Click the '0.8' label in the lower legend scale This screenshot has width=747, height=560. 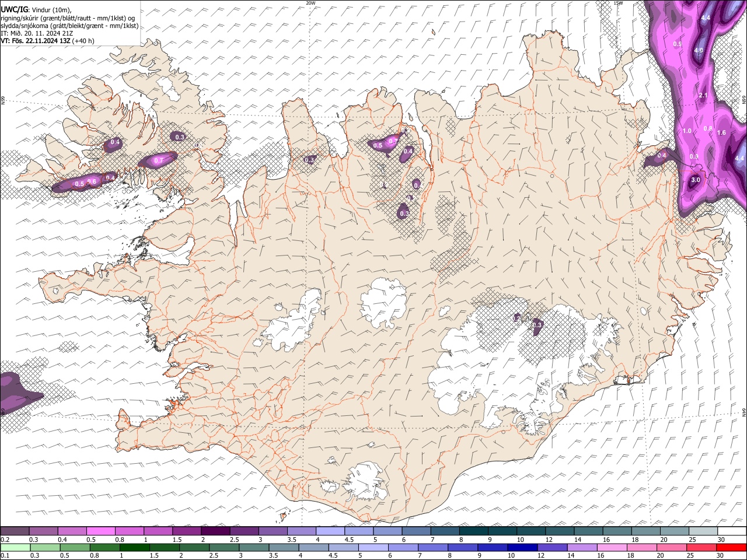click(x=95, y=556)
